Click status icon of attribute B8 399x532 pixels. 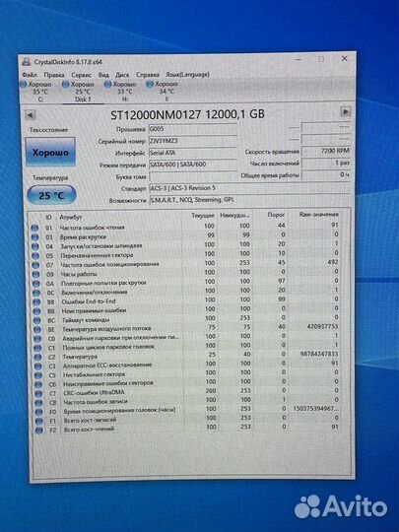tap(36, 302)
